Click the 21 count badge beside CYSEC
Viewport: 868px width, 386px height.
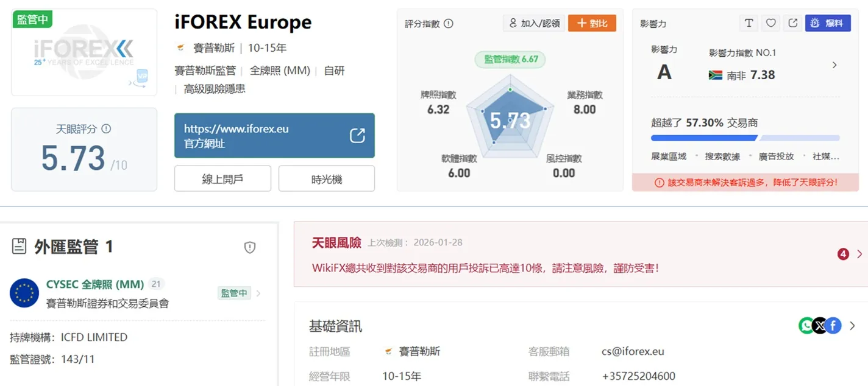[x=156, y=284]
